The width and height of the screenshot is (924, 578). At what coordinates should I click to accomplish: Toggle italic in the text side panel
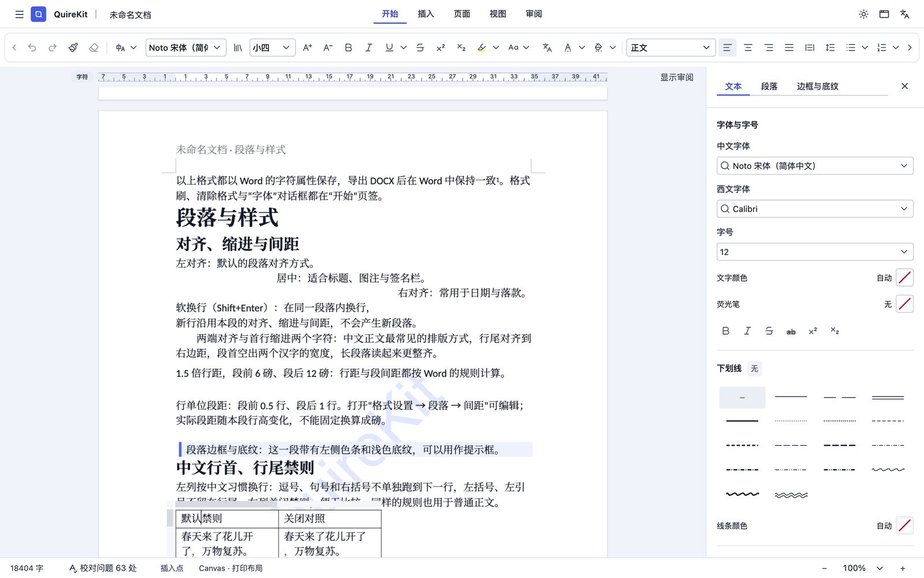[x=747, y=331]
